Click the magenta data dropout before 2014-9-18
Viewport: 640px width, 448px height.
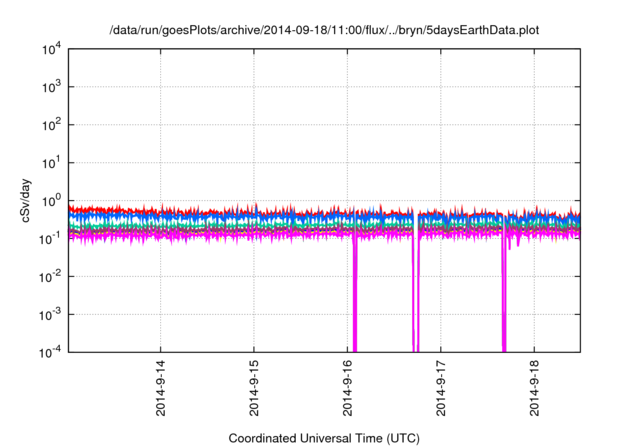[504, 294]
